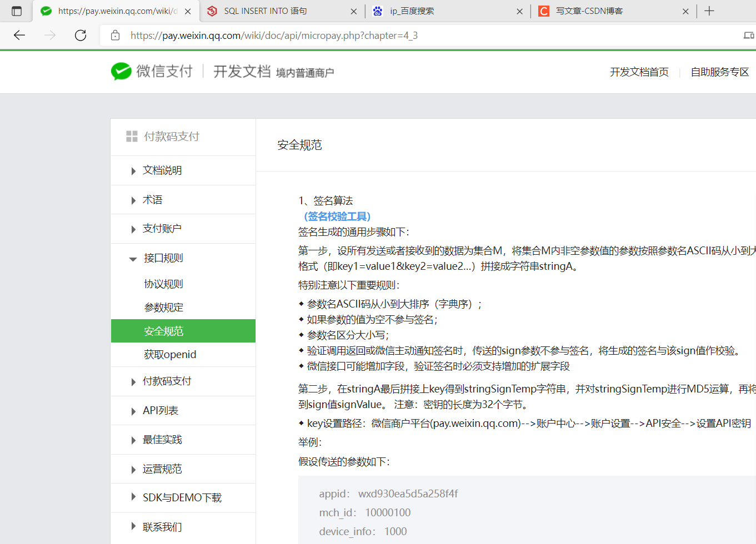Viewport: 756px width, 544px height.
Task: Expand the API列表 sidebar section
Action: [183, 411]
